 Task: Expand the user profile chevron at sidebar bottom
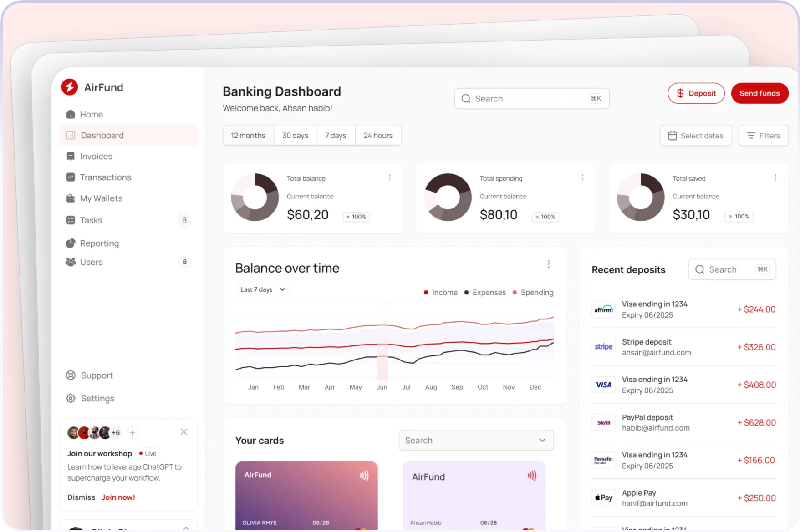point(186,528)
